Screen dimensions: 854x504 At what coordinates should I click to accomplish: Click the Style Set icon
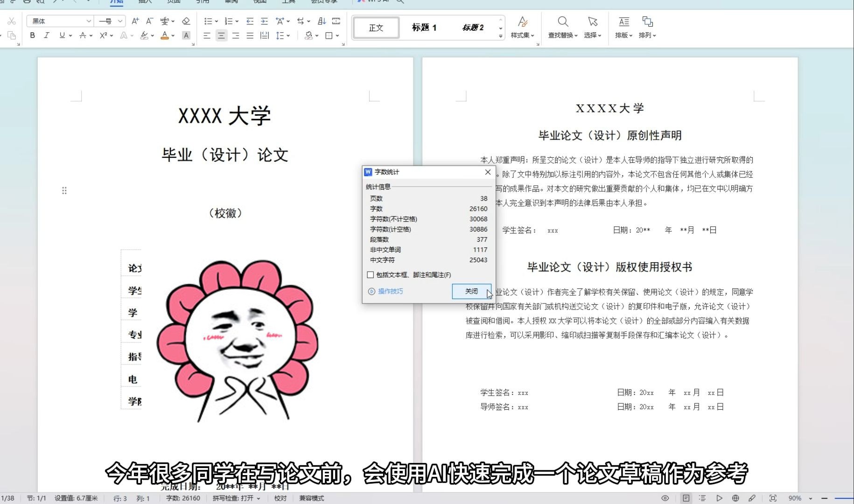[x=523, y=21]
